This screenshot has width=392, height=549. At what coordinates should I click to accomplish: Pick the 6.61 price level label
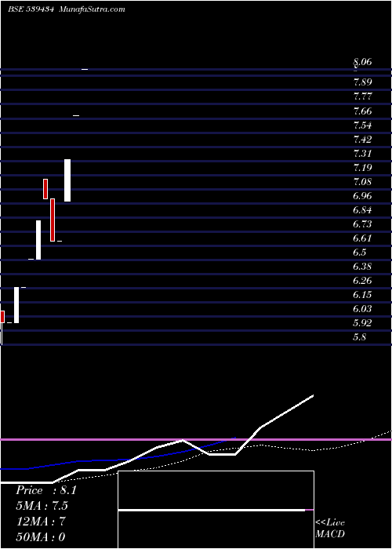(x=362, y=238)
